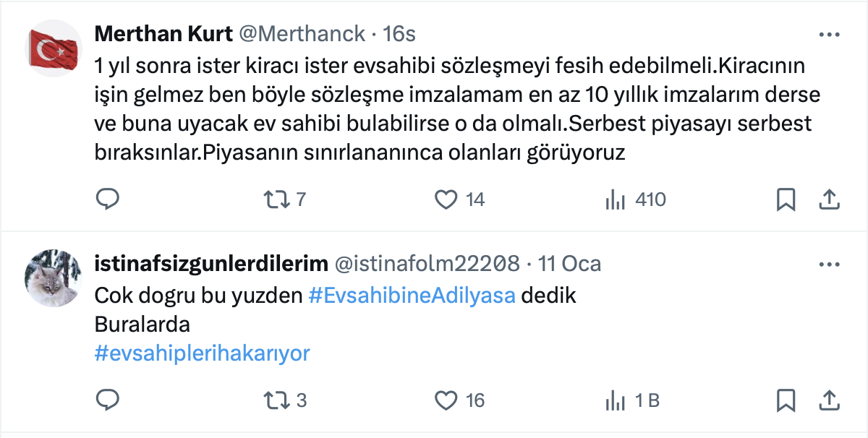Open more options on istinafsizgunlerdilerim's tweet
The image size is (868, 438).
829,265
